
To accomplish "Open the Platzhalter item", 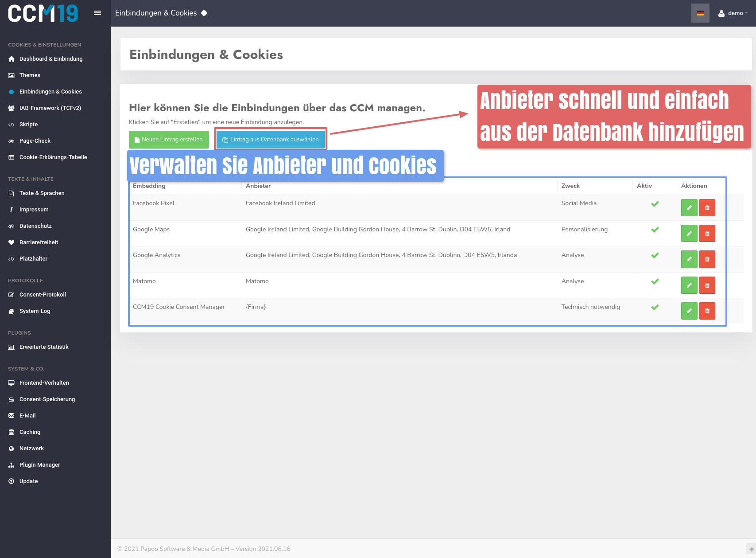I will click(x=33, y=259).
